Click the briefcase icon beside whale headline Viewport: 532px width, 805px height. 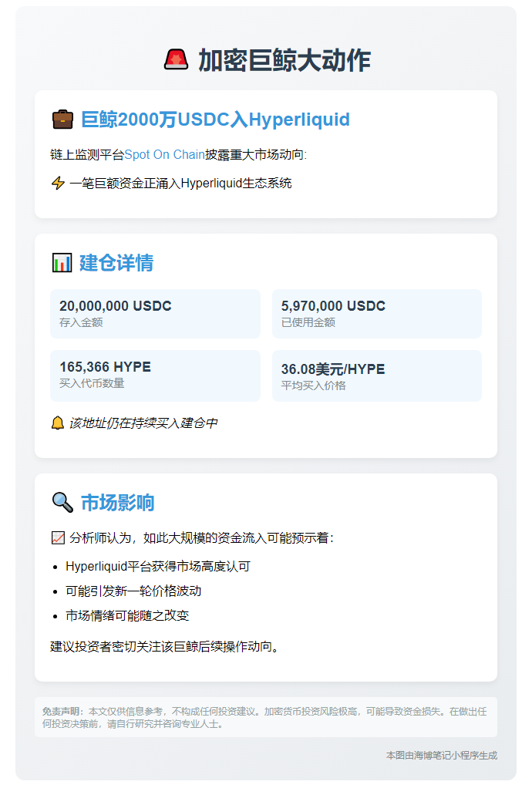click(62, 119)
